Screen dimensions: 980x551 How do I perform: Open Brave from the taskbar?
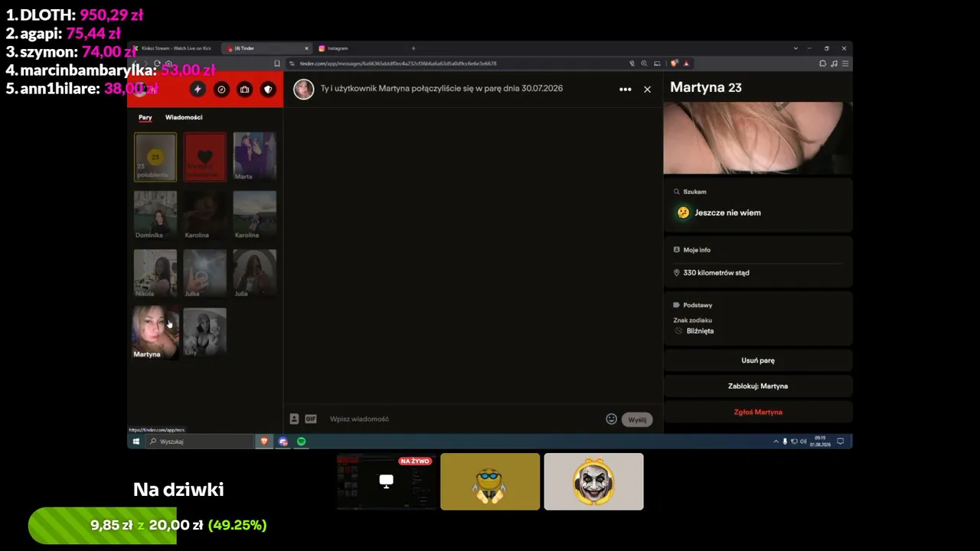coord(264,442)
